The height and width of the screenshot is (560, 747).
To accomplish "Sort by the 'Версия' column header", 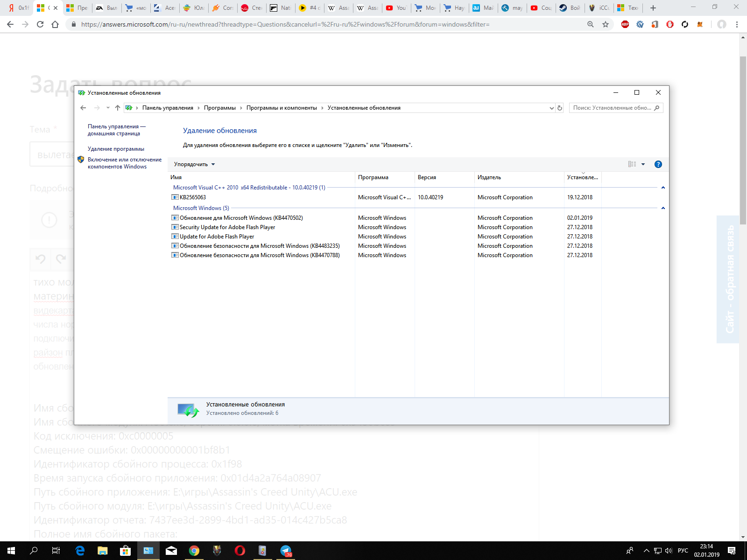I will point(444,177).
